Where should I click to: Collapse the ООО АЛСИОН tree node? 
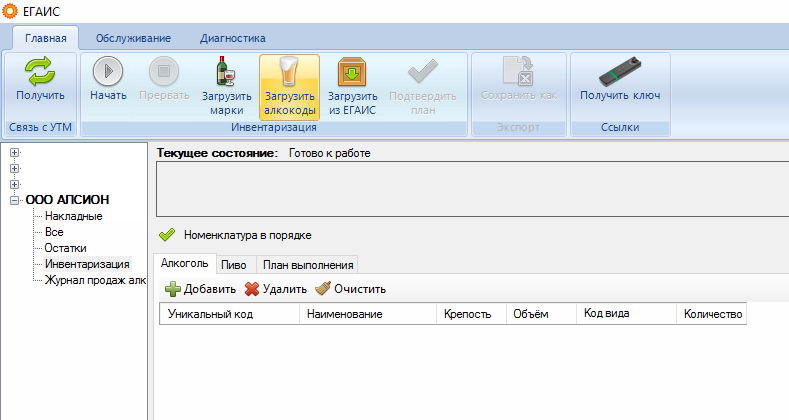(x=15, y=200)
